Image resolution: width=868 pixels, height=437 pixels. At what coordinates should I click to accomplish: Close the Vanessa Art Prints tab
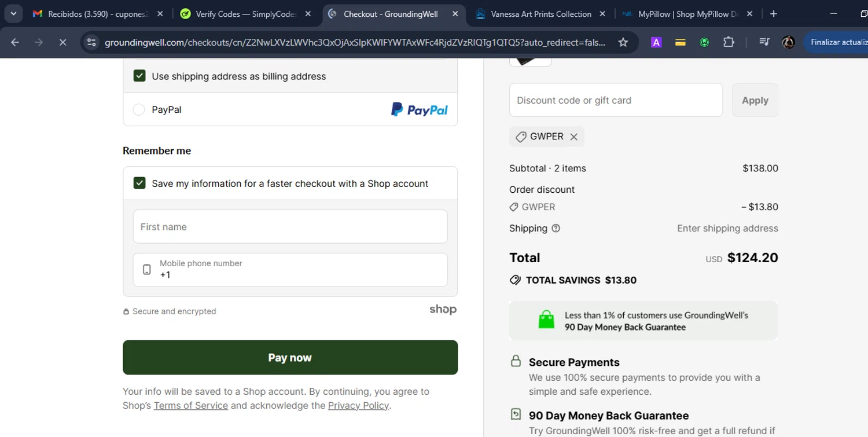pyautogui.click(x=603, y=14)
